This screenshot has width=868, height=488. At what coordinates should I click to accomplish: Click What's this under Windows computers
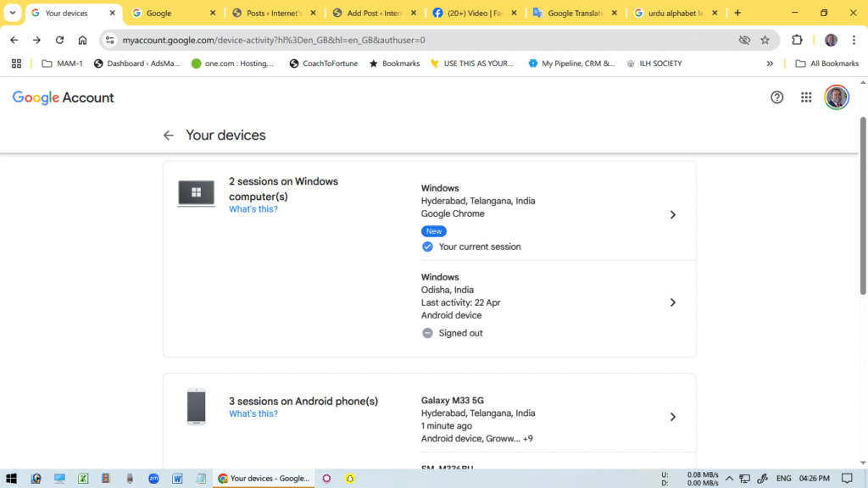[x=253, y=209]
